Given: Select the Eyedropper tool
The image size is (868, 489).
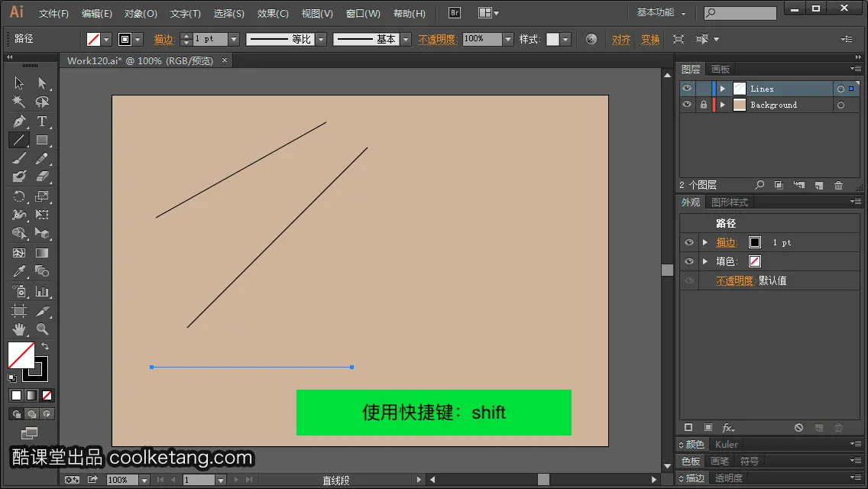Looking at the screenshot, I should [x=19, y=271].
